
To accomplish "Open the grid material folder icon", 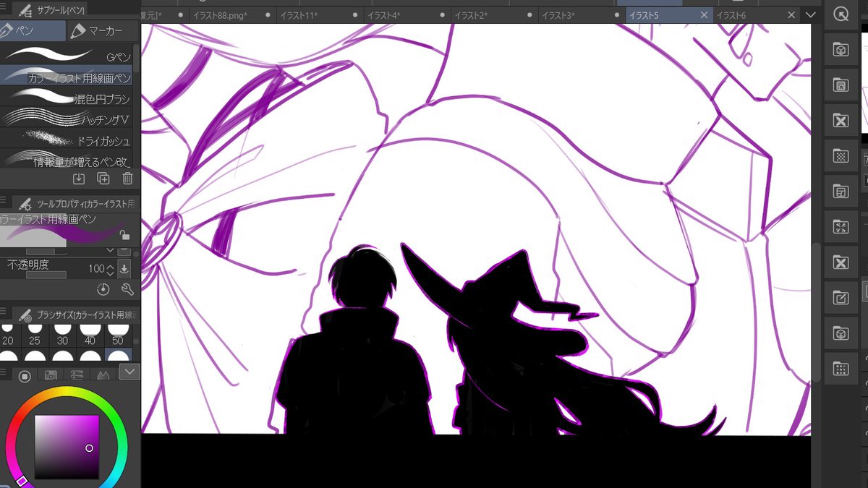I will pyautogui.click(x=841, y=368).
